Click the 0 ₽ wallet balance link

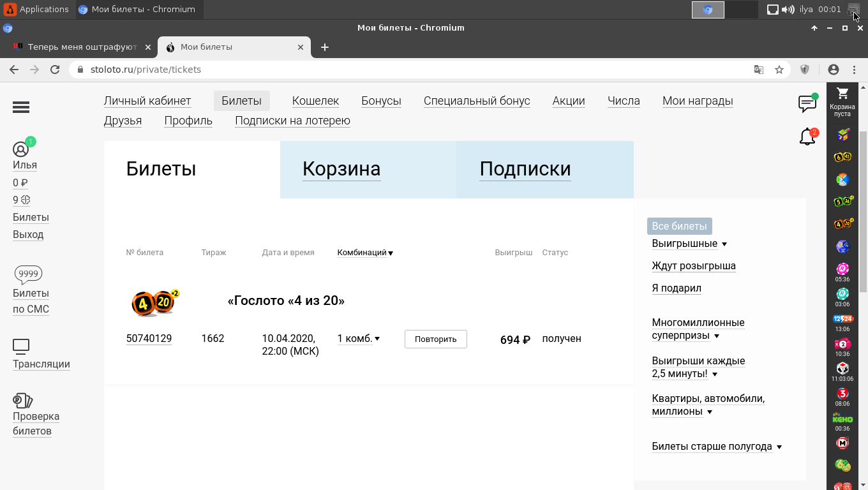(x=20, y=182)
